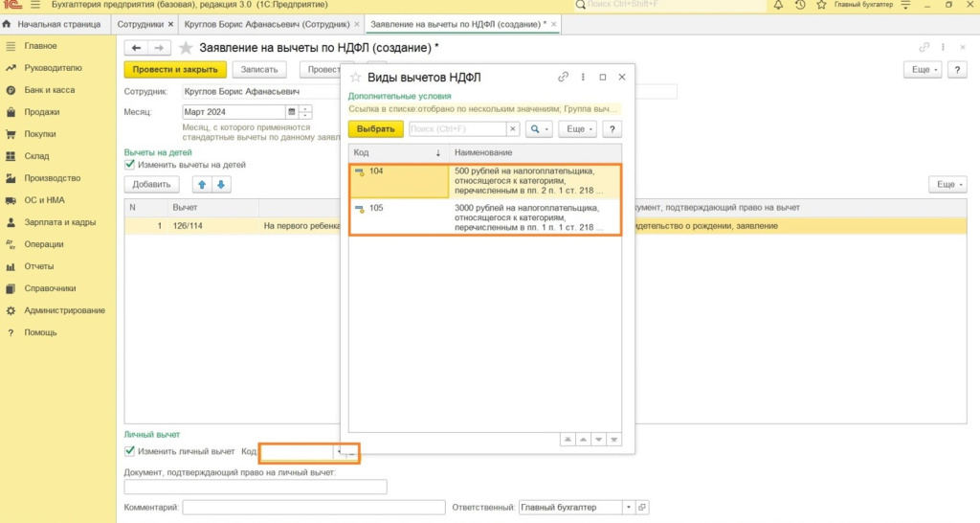Add the dialog 'Виды вычетов НДФЛ' to favorites via star
980x523 pixels.
356,77
